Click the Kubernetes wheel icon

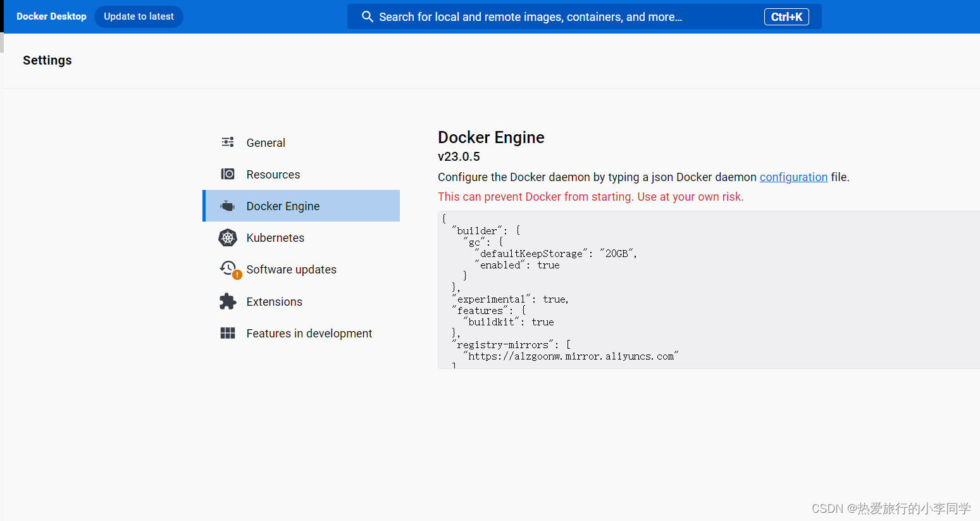click(x=228, y=237)
